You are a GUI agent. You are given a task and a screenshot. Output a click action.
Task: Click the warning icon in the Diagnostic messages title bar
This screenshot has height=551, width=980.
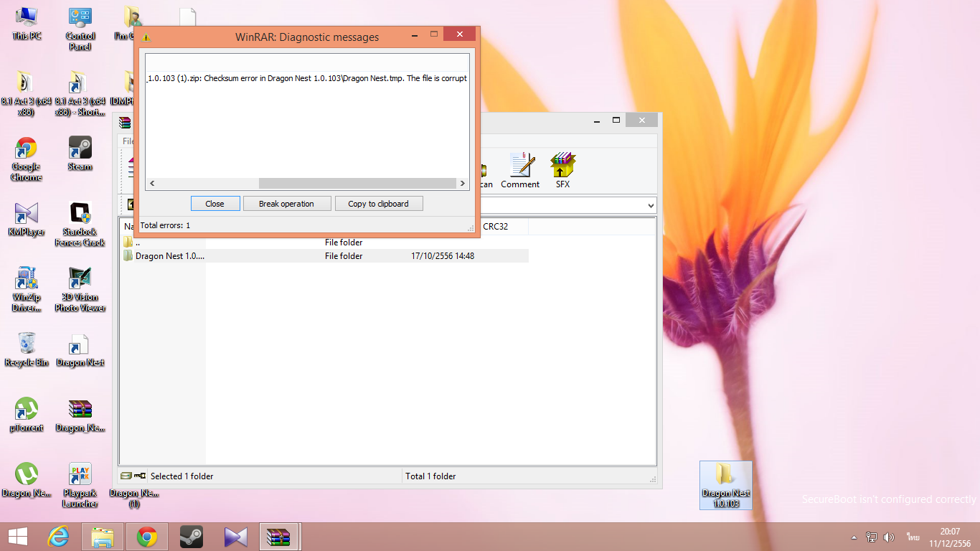146,37
